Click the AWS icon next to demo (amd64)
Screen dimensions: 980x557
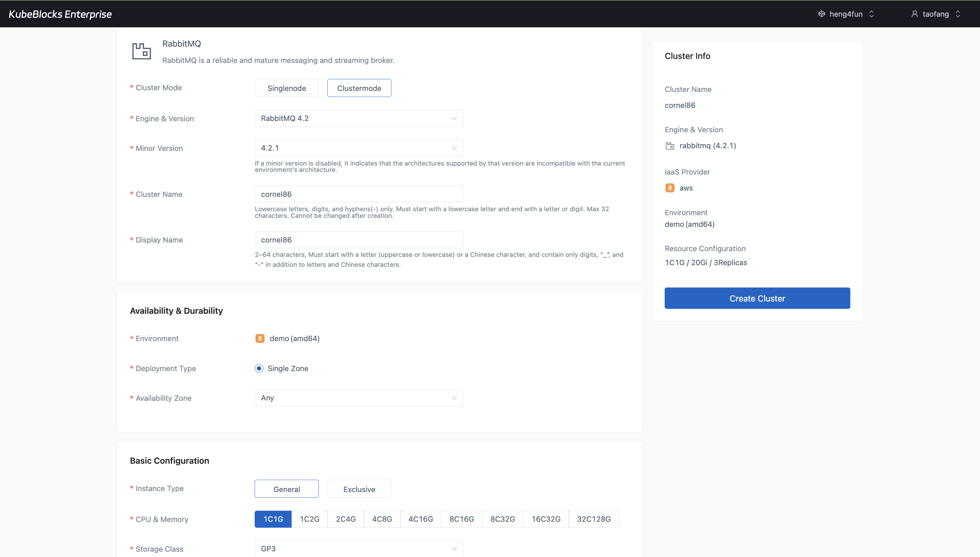tap(260, 338)
